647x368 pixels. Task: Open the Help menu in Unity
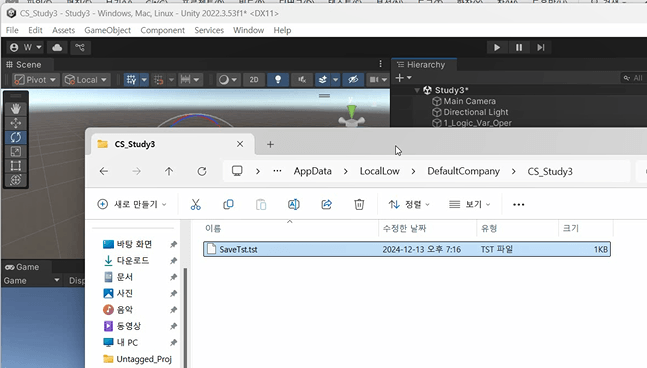[282, 30]
